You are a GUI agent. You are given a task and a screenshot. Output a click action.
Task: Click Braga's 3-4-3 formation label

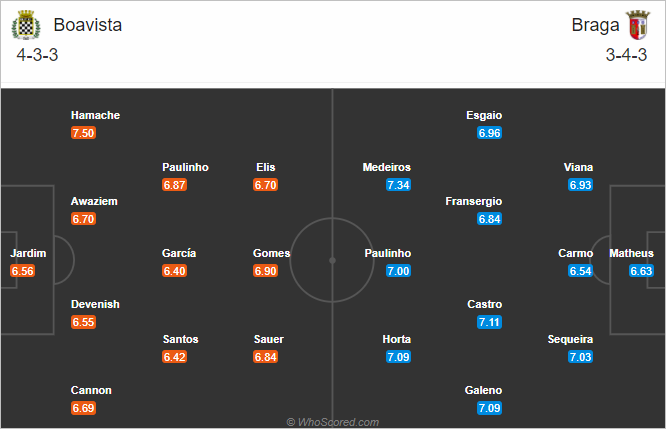click(x=626, y=55)
